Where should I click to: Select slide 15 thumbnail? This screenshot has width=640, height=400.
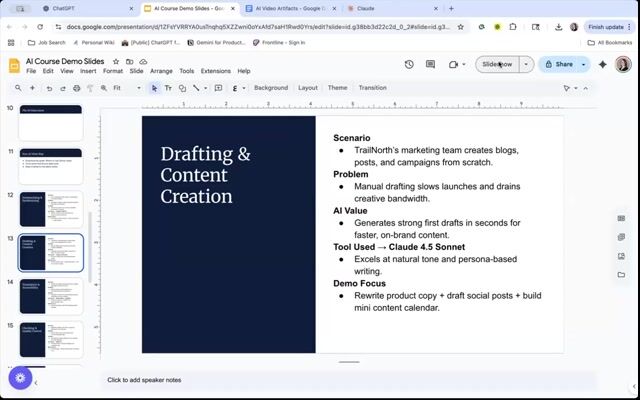(x=51, y=340)
